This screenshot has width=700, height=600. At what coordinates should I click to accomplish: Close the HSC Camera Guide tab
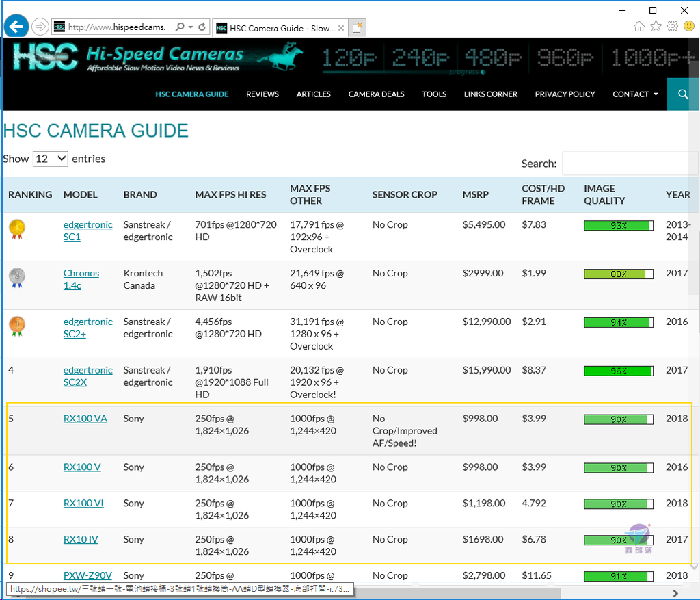coord(341,27)
